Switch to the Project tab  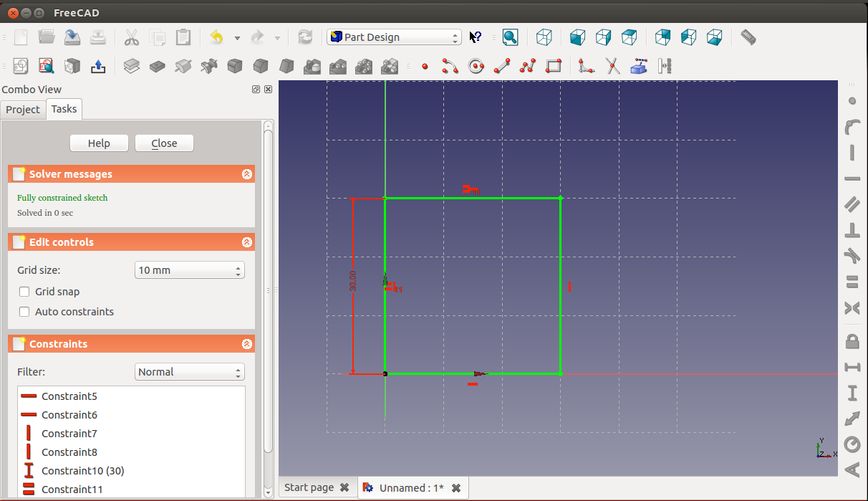(23, 110)
